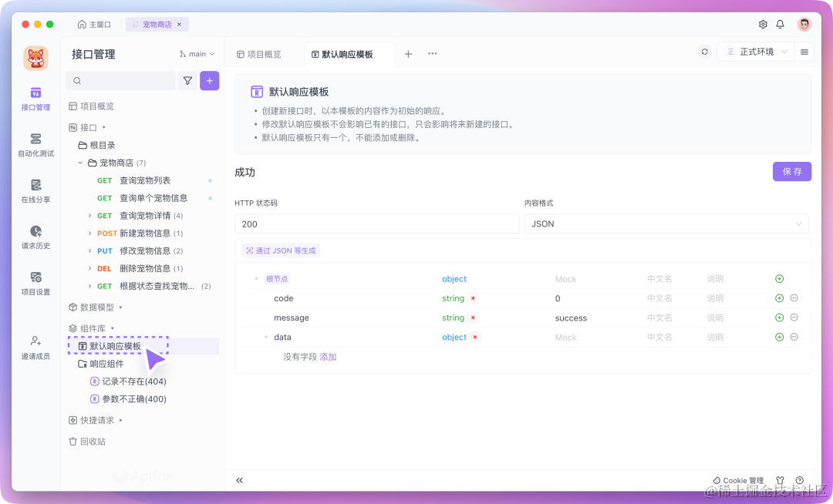Open the help question mark icon

[x=800, y=480]
